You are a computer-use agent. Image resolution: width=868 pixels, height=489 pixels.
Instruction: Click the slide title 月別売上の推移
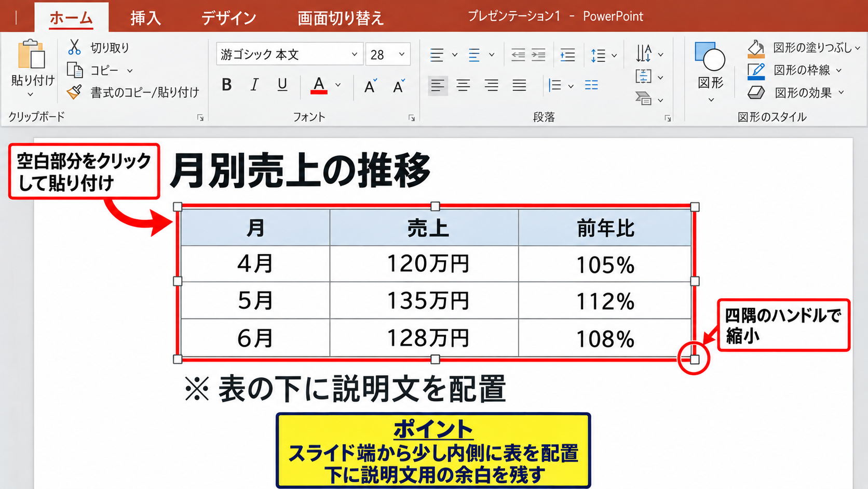pos(300,170)
